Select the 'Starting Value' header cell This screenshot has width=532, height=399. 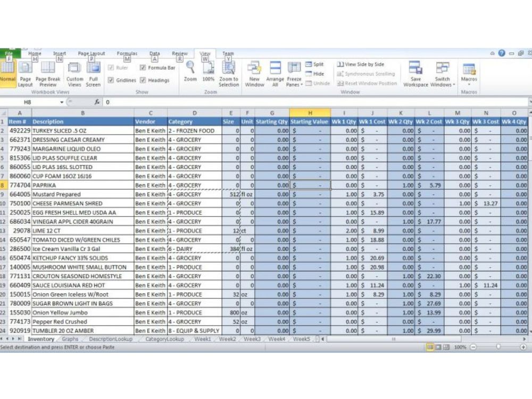click(310, 121)
